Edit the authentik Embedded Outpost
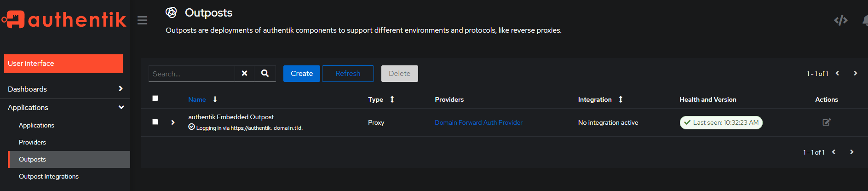The image size is (868, 191). 827,122
